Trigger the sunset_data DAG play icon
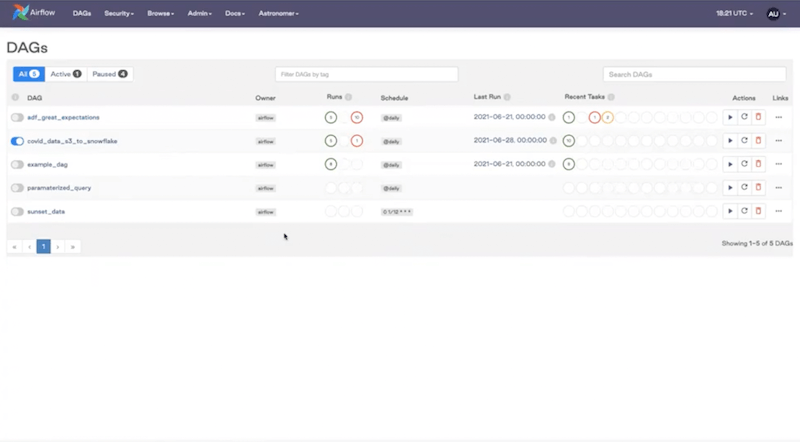This screenshot has width=800, height=442. 730,211
